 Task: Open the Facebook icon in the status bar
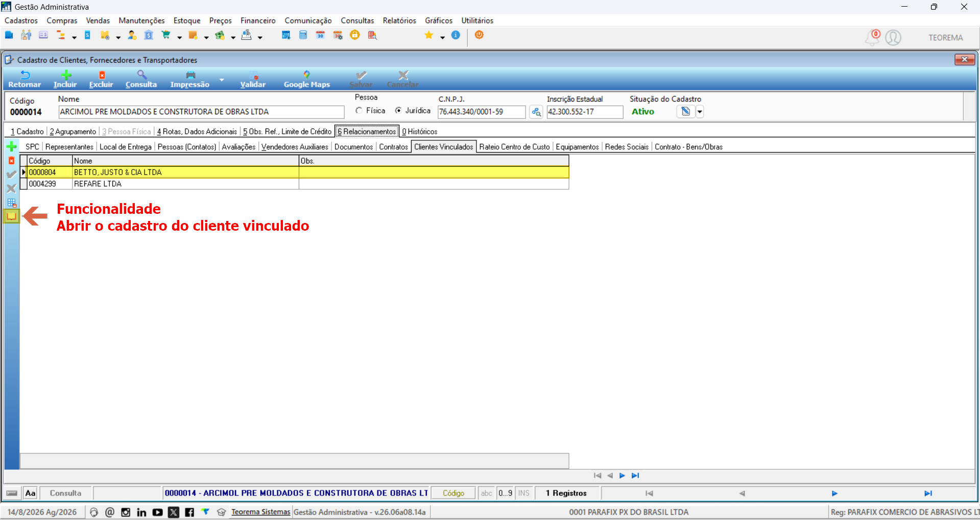tap(189, 512)
